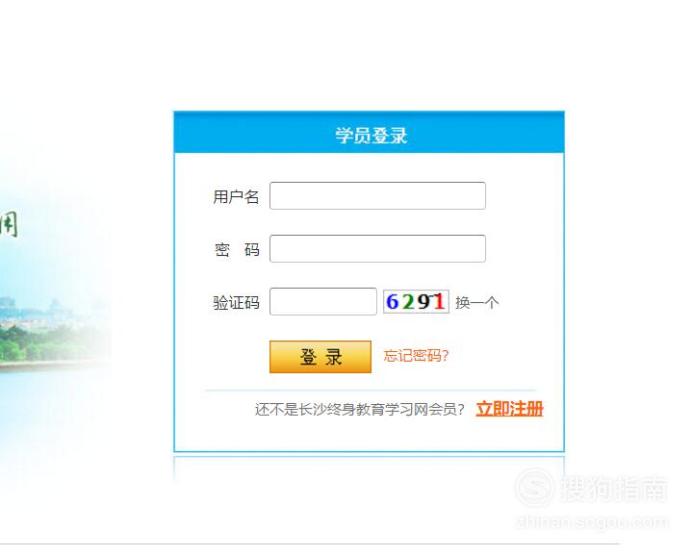Click the zhinan.sogou.com watermark URL
Screen dimensions: 692x556
(591, 522)
